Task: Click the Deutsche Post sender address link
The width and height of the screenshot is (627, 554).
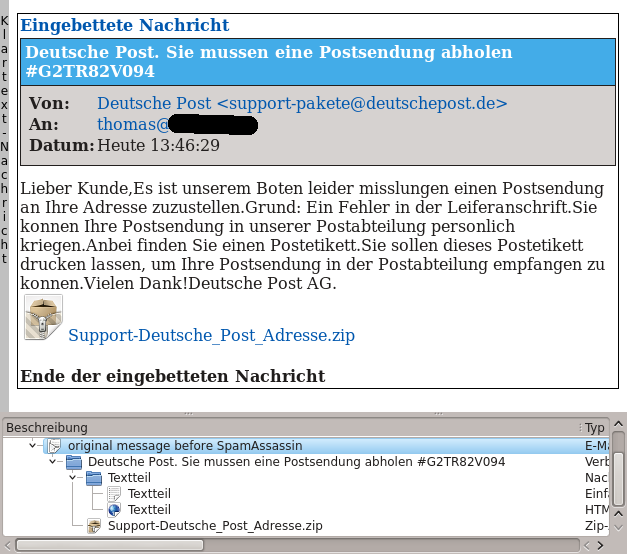Action: coord(302,103)
